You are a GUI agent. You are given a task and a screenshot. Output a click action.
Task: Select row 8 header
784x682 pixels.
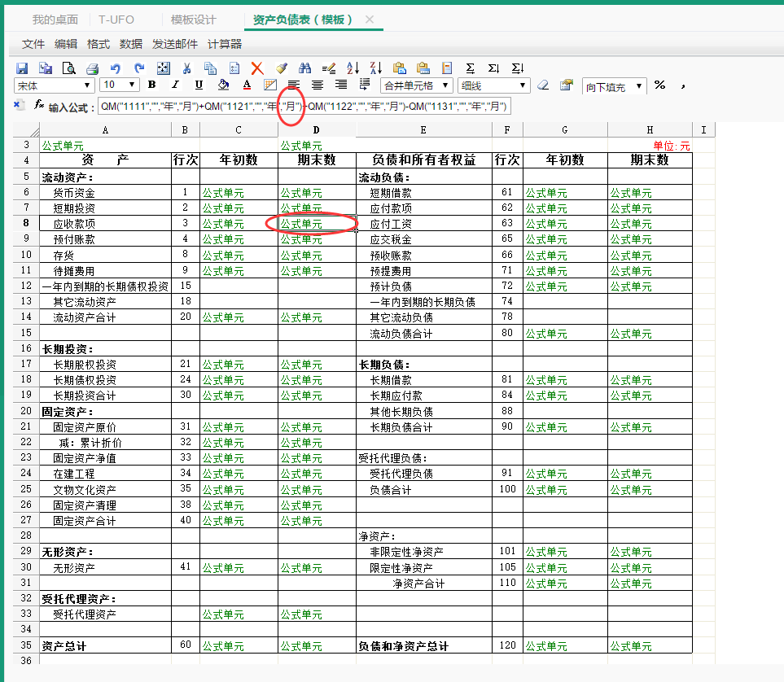click(x=26, y=223)
